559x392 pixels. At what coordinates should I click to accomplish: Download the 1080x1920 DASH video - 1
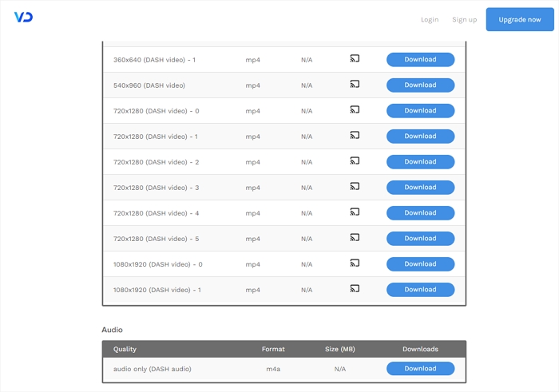[x=420, y=290]
